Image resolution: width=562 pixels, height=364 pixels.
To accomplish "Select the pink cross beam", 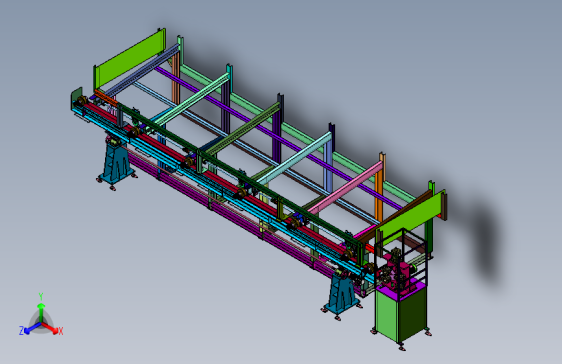I will (346, 188).
